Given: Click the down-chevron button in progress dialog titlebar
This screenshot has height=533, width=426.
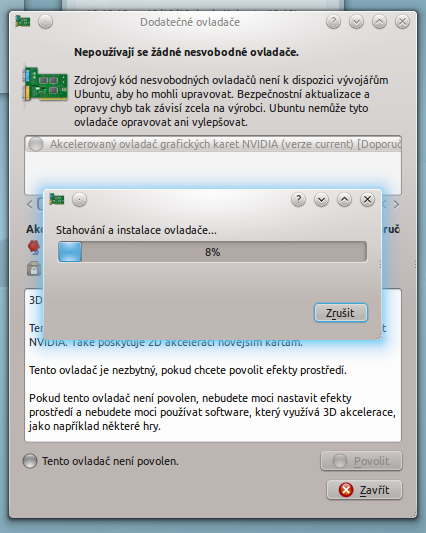Looking at the screenshot, I should pyautogui.click(x=321, y=200).
